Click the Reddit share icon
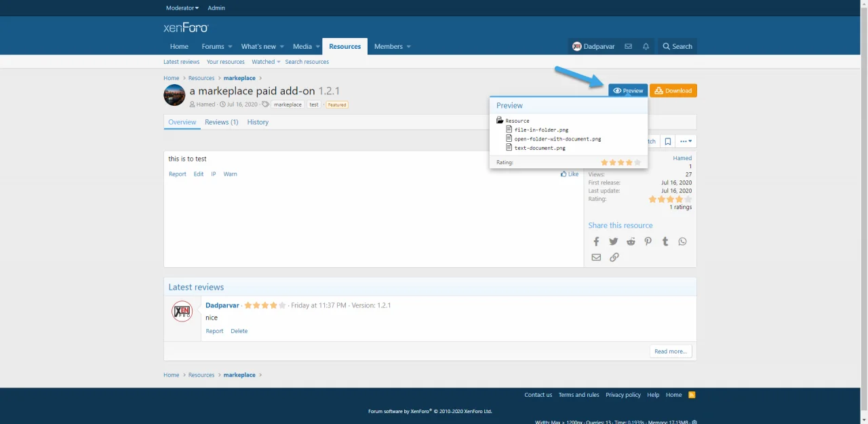Image resolution: width=868 pixels, height=424 pixels. tap(631, 242)
